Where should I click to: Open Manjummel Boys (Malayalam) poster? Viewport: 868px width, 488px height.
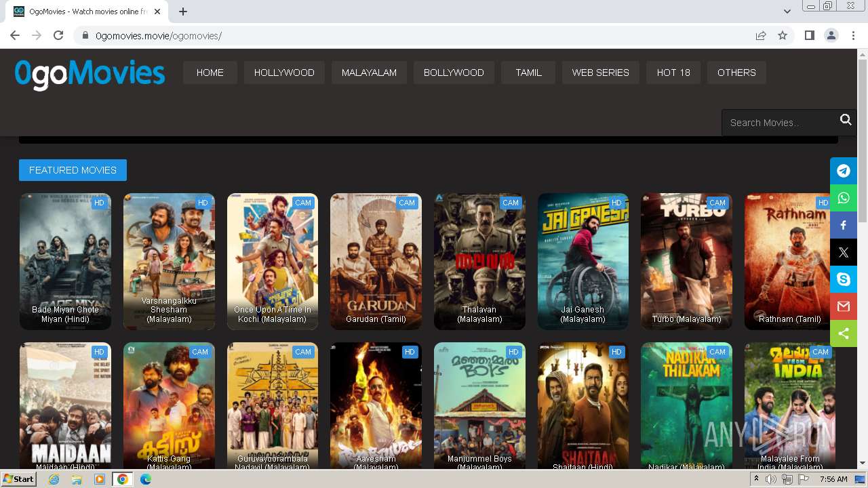pyautogui.click(x=479, y=406)
